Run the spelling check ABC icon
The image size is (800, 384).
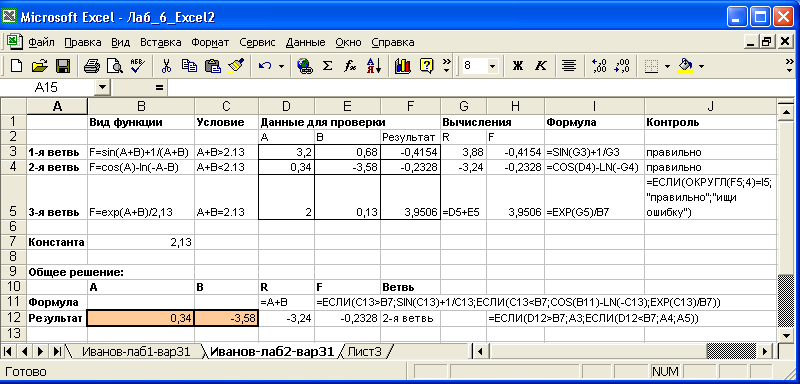137,66
